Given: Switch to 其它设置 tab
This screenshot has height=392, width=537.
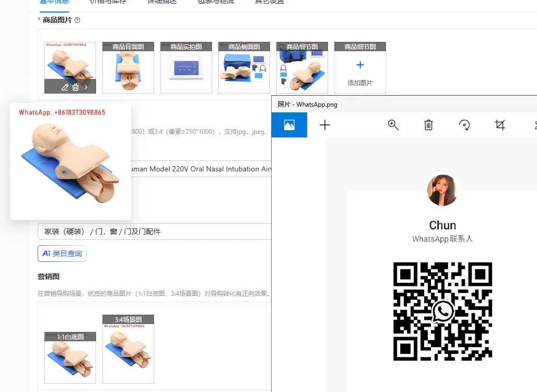Looking at the screenshot, I should (270, 2).
